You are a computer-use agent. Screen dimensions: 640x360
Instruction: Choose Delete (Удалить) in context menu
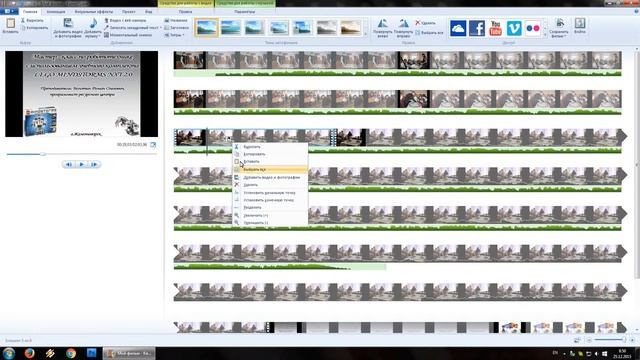coord(270,185)
